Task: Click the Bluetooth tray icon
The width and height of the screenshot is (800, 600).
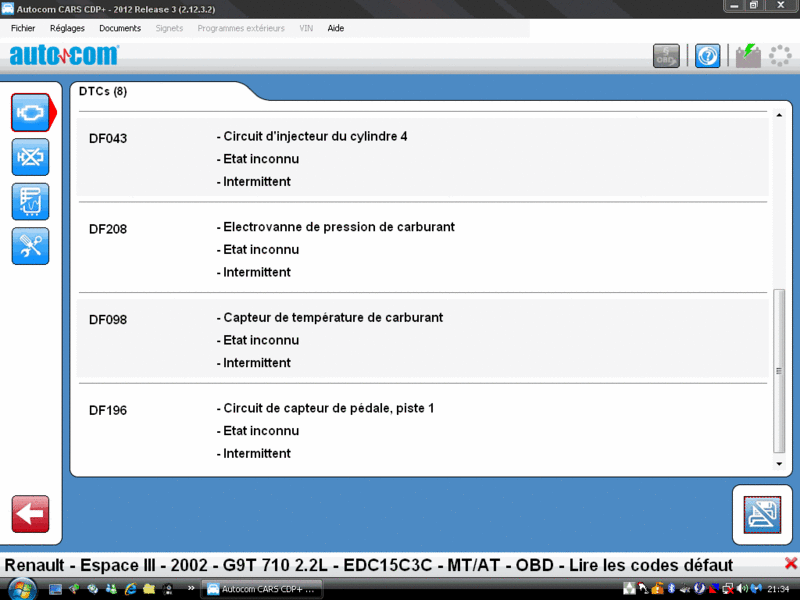Action: [671, 589]
